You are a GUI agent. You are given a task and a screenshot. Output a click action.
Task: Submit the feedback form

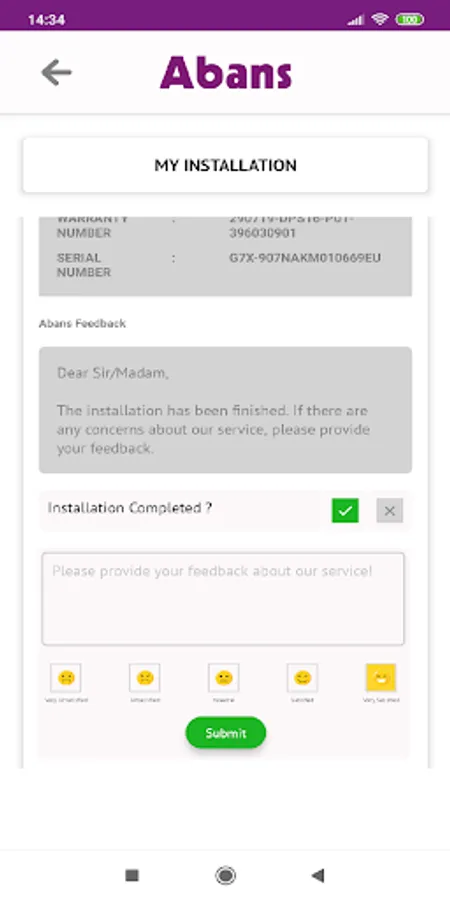pyautogui.click(x=226, y=733)
